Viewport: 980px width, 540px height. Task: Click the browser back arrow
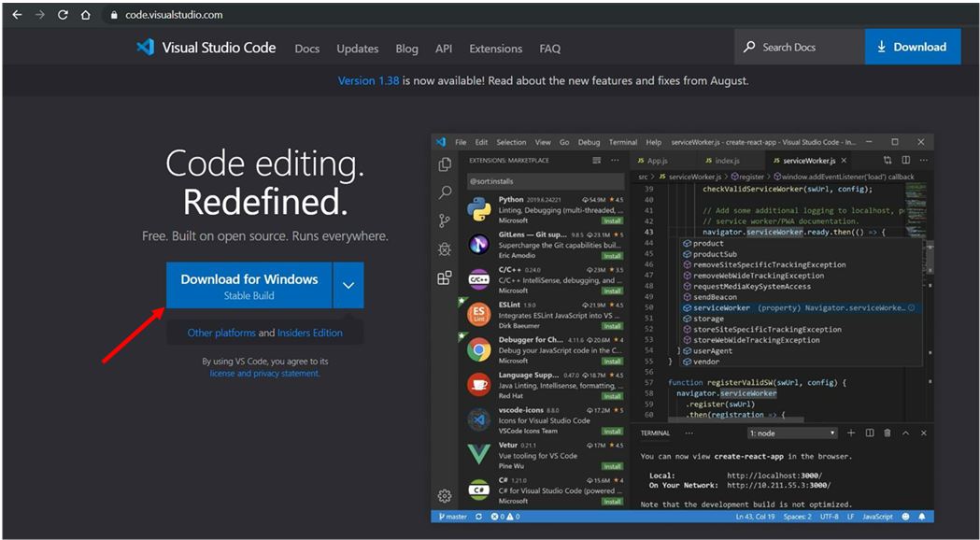(17, 15)
